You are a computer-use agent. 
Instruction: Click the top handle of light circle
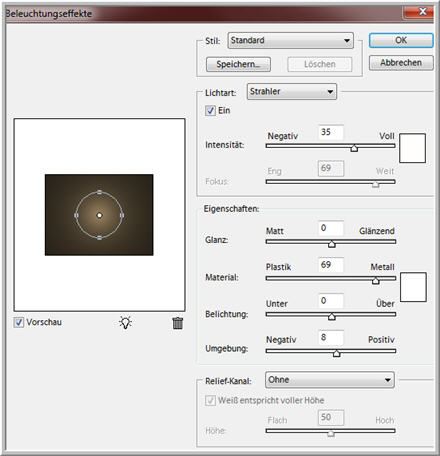pyautogui.click(x=99, y=192)
